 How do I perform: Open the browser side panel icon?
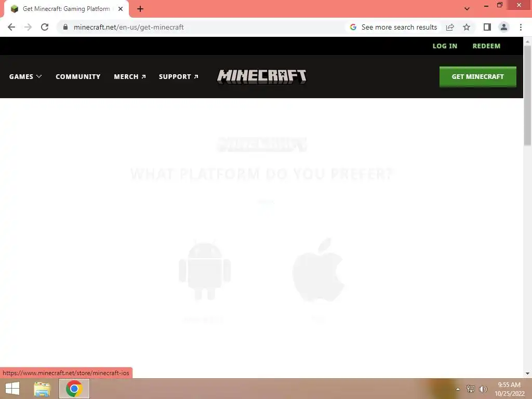[487, 27]
